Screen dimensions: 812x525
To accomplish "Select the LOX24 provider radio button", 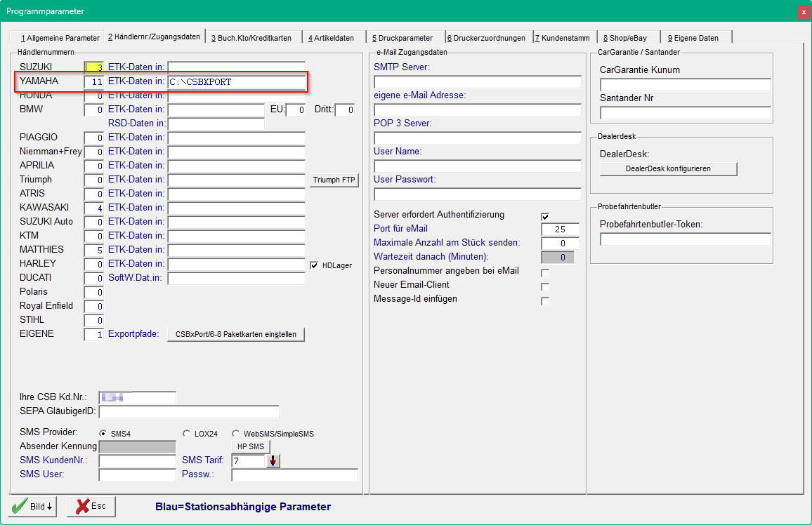I will (186, 434).
